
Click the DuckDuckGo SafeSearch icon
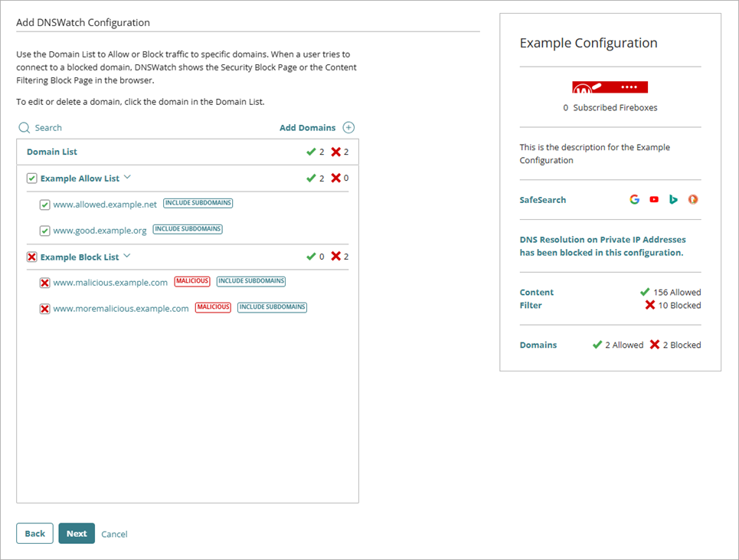692,199
